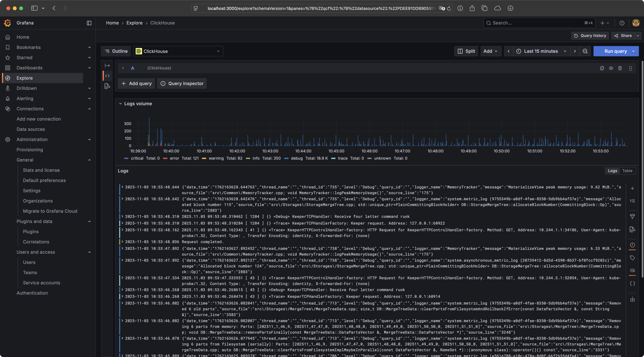The image size is (644, 357).
Task: Toggle query A visibility eye icon
Action: pyautogui.click(x=611, y=68)
